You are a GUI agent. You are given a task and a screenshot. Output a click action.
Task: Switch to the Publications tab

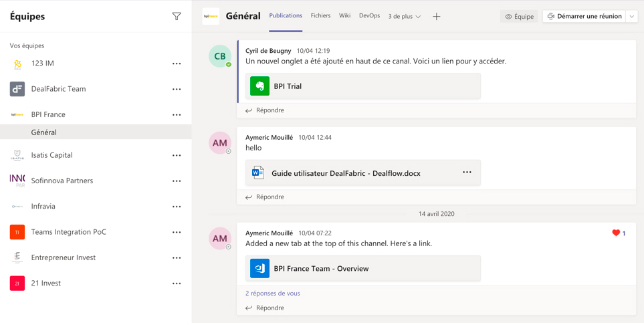[x=286, y=15]
